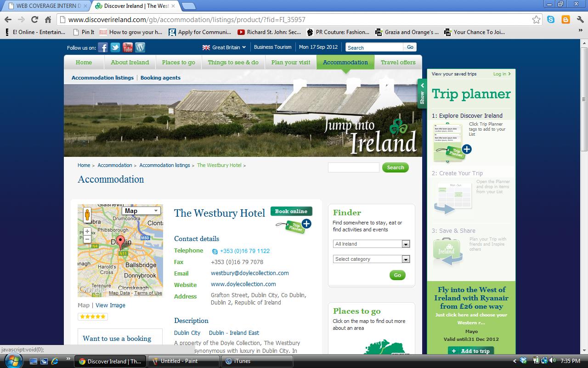Open the Home navigation tab
Image resolution: width=588 pixels, height=368 pixels.
(x=84, y=62)
